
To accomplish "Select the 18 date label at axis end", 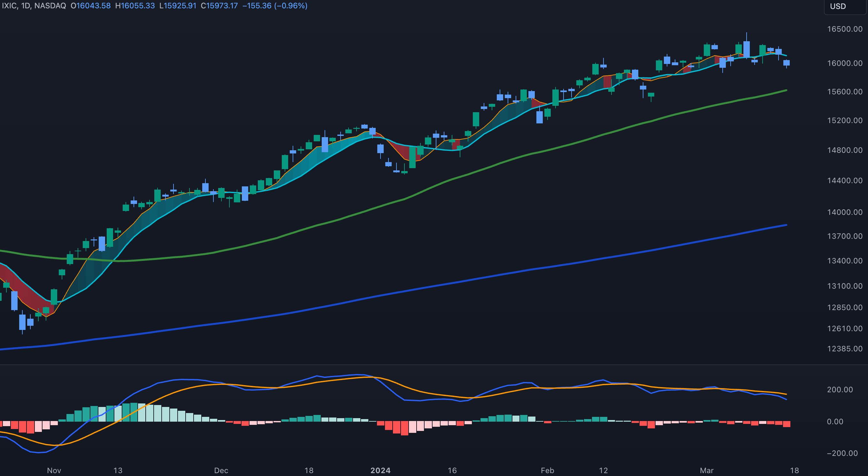I will pos(795,470).
